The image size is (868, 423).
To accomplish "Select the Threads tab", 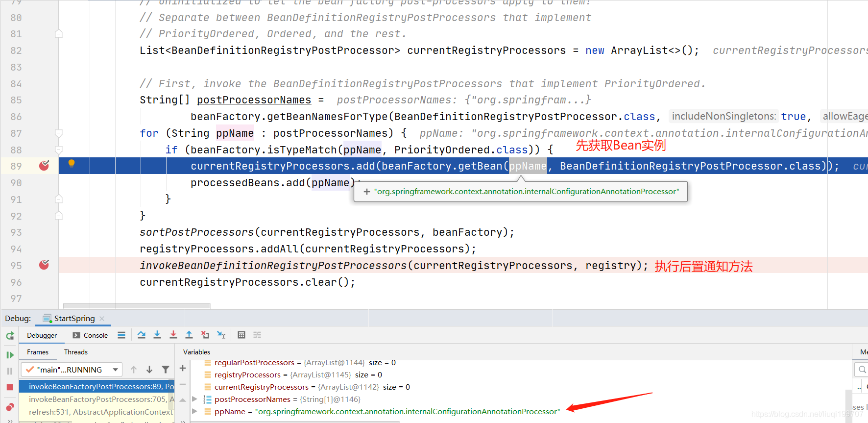I will [76, 352].
